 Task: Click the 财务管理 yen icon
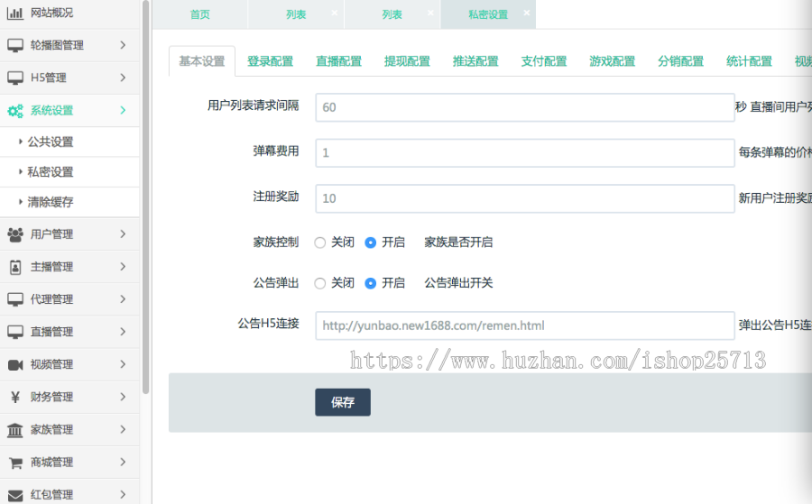15,397
